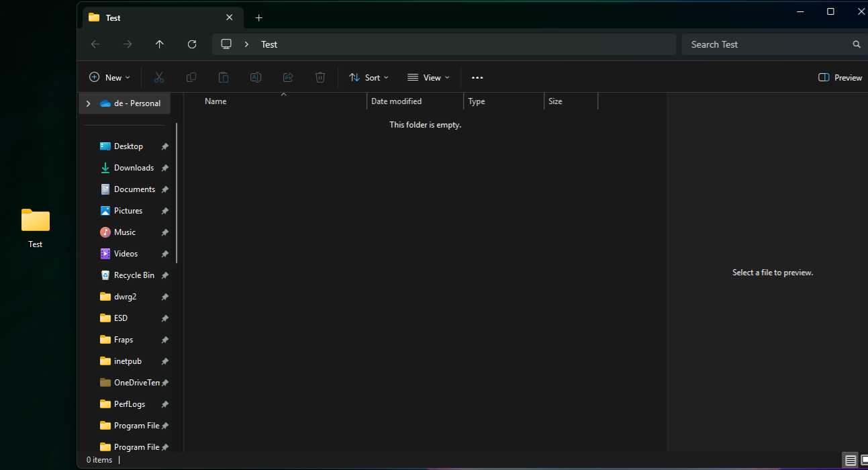
Task: Expand the de - Personal OneDrive section
Action: point(87,103)
